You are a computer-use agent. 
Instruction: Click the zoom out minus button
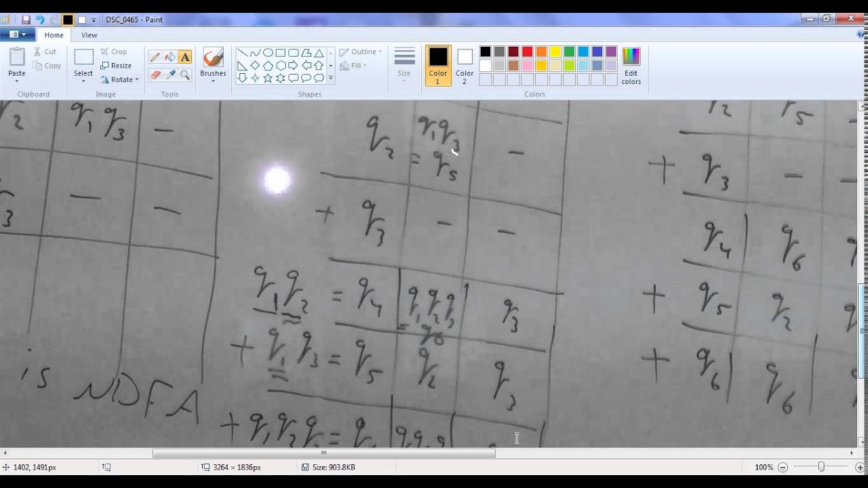coord(783,468)
